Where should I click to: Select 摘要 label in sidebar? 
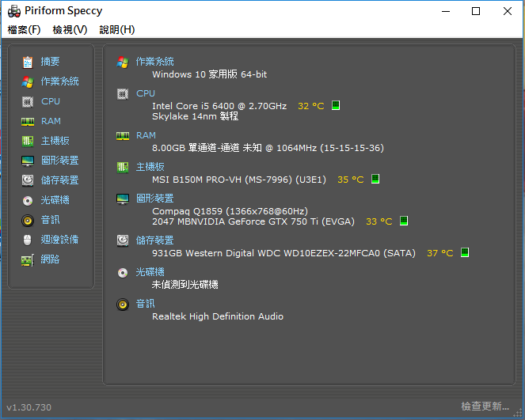tap(50, 62)
